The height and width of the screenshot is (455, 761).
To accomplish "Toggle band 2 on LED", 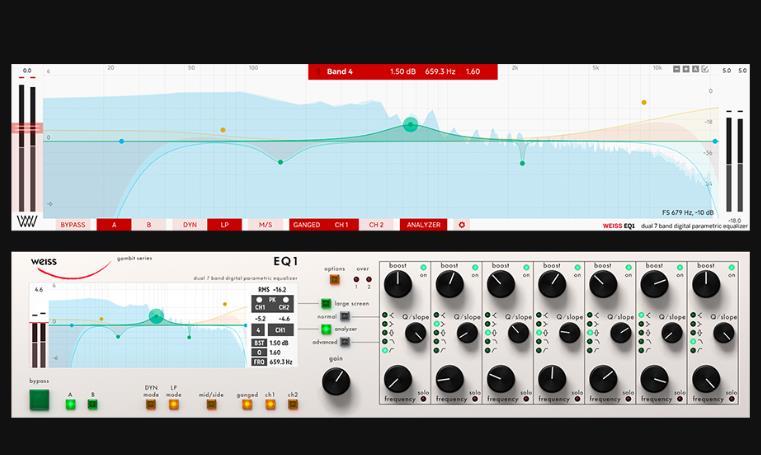I will coord(475,267).
